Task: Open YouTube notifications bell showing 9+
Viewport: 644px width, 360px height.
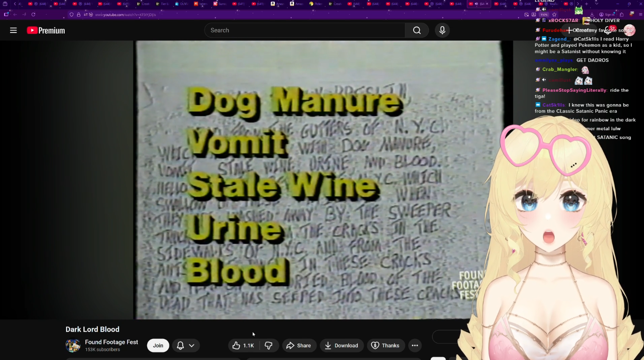Action: click(609, 30)
